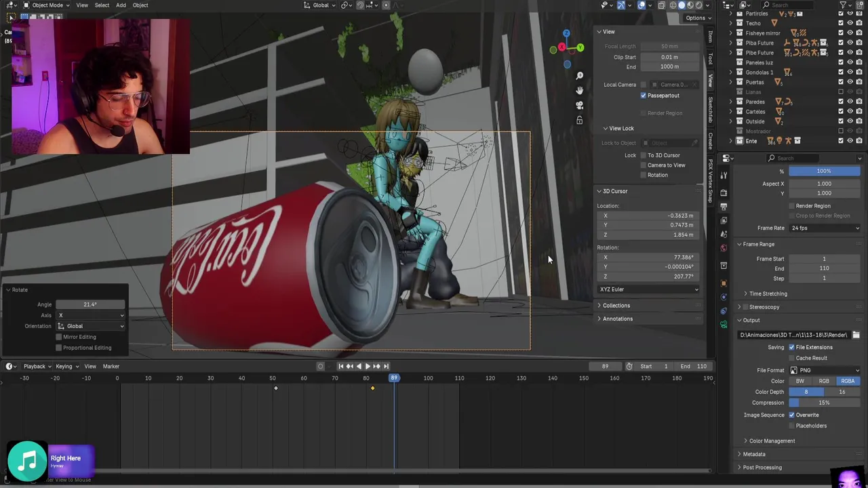Click the zoom magnifier icon in viewport
Image resolution: width=868 pixels, height=488 pixels.
click(x=579, y=75)
